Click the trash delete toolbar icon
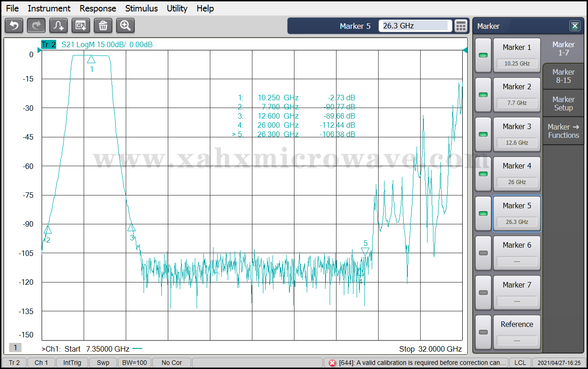This screenshot has height=369, width=588. pyautogui.click(x=103, y=26)
